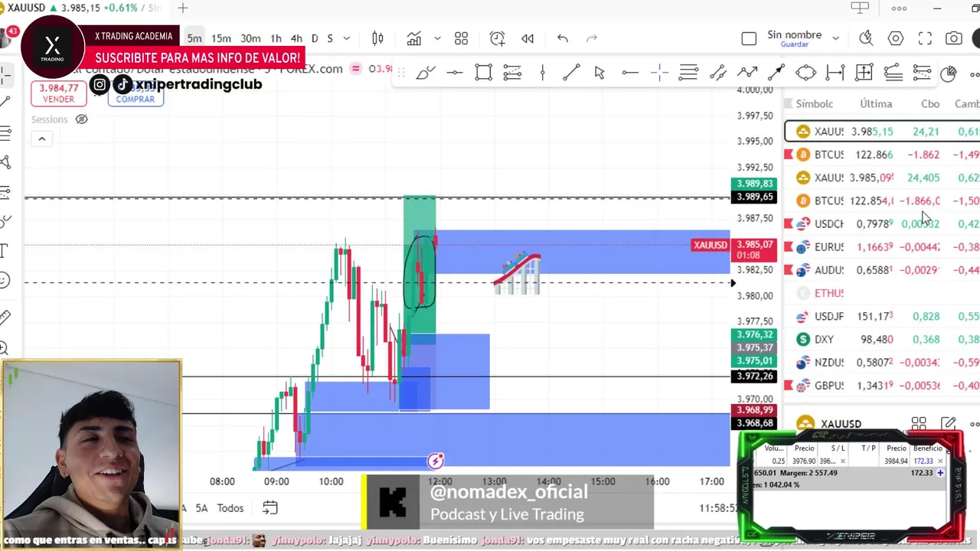Select the parallel channel tool in favorites bar
Screen dimensions: 980x551
tap(717, 73)
